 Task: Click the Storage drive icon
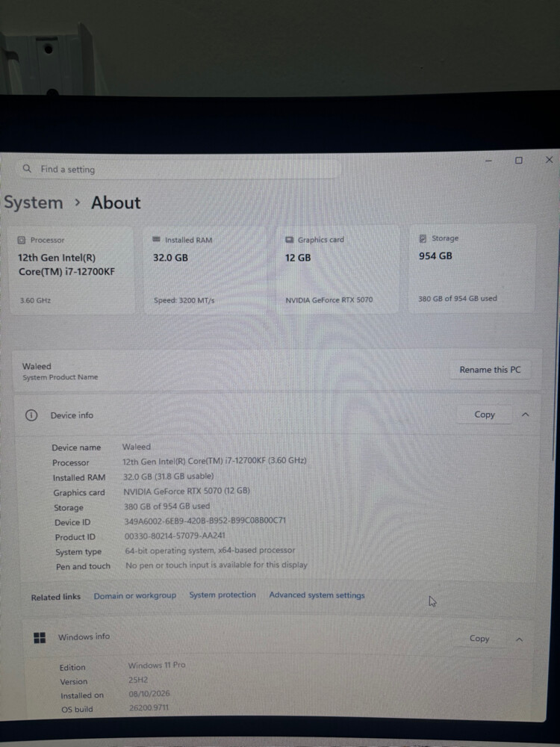click(x=423, y=238)
